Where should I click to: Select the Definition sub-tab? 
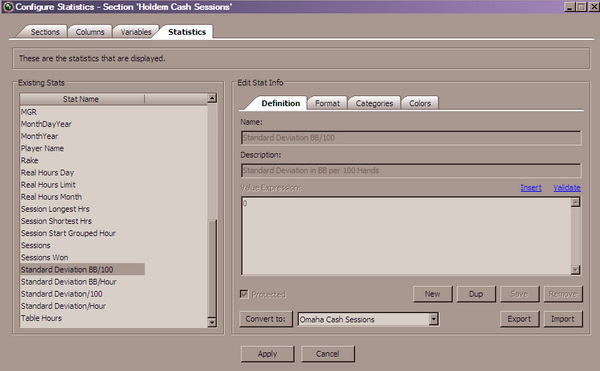(x=280, y=103)
